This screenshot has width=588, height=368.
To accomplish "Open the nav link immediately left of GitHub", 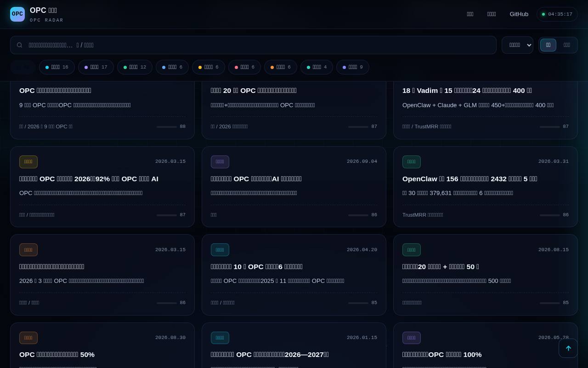I will pyautogui.click(x=492, y=14).
